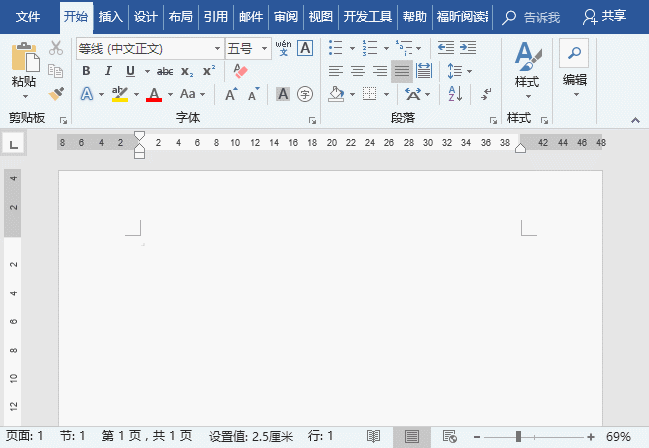The image size is (649, 448).
Task: Center-align the paragraph text
Action: tap(357, 71)
